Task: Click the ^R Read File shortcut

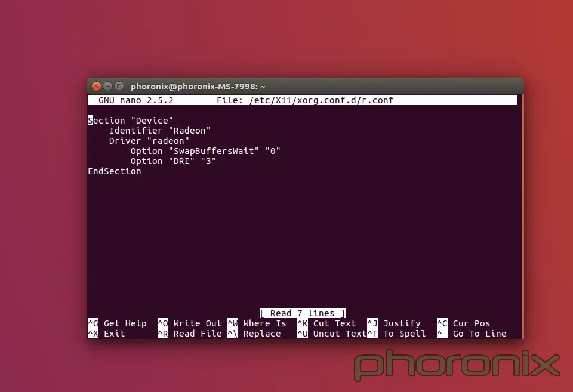Action: click(190, 334)
